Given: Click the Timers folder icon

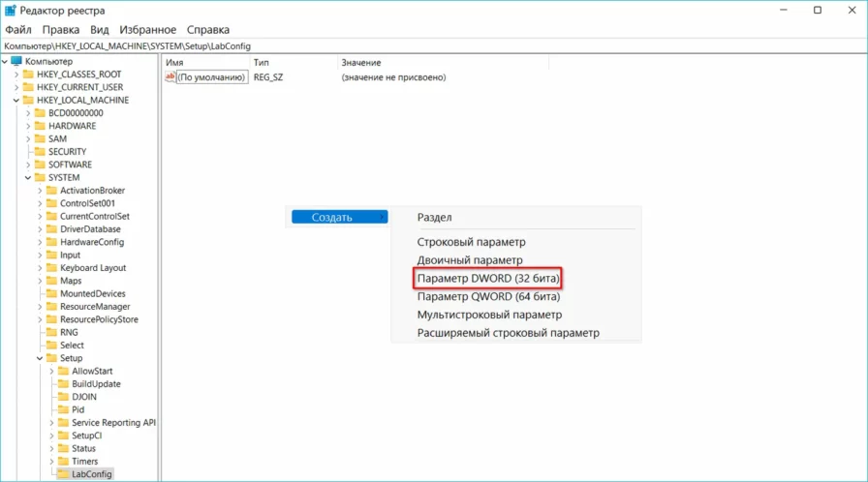Looking at the screenshot, I should [x=63, y=462].
